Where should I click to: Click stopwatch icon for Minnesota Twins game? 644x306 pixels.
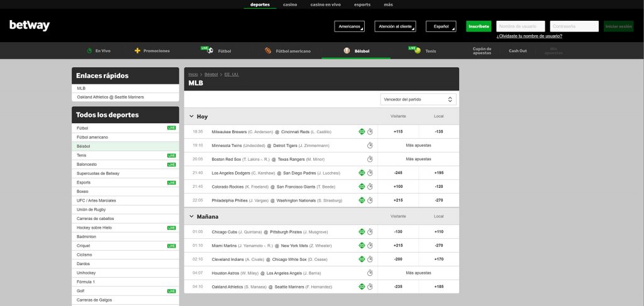coord(370,145)
